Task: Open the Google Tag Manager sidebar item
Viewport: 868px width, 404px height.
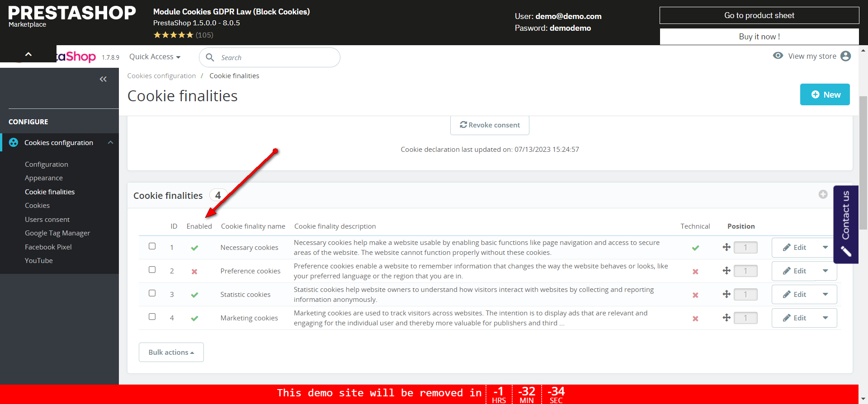Action: 57,233
